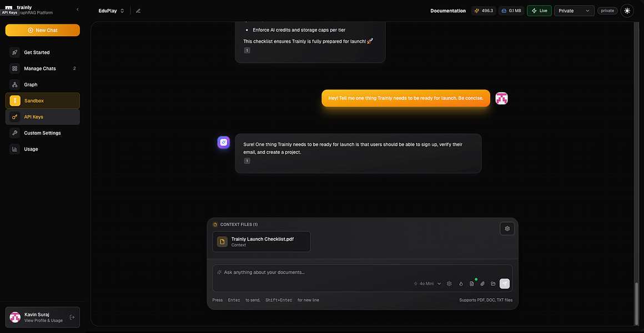
Task: Toggle the Live status button
Action: (x=539, y=11)
